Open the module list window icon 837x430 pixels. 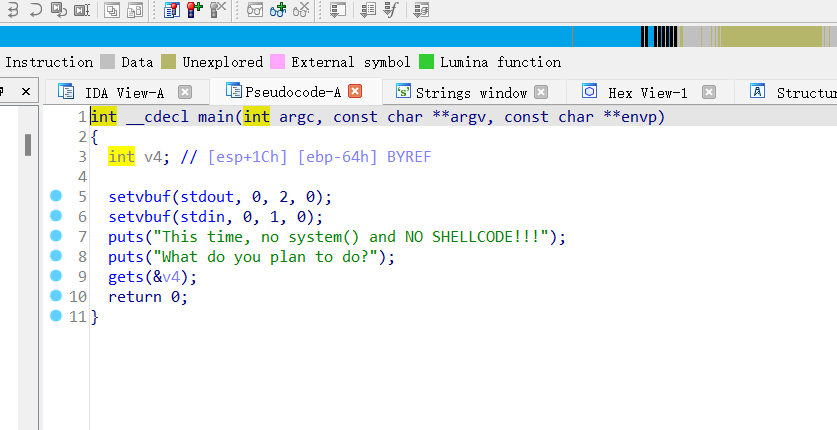tap(135, 10)
